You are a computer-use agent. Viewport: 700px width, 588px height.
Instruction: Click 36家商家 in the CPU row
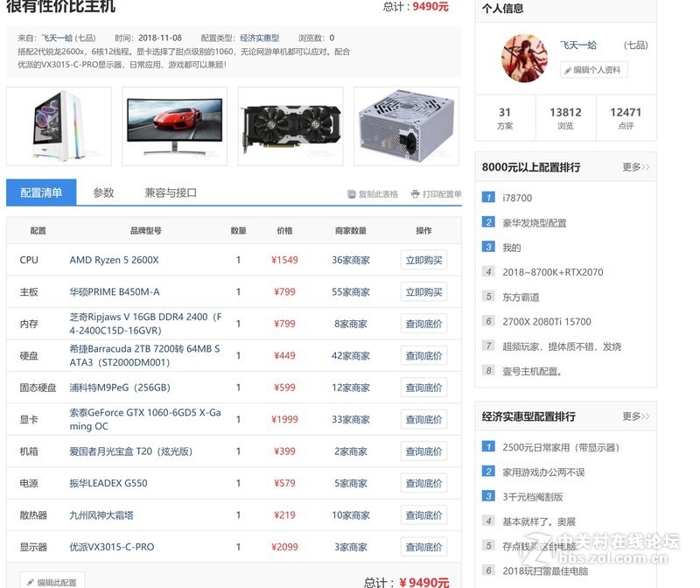pyautogui.click(x=351, y=260)
